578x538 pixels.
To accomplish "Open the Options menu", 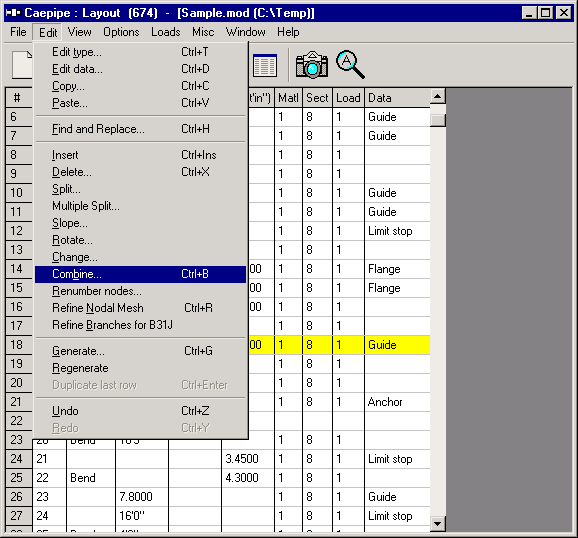I will (x=121, y=32).
